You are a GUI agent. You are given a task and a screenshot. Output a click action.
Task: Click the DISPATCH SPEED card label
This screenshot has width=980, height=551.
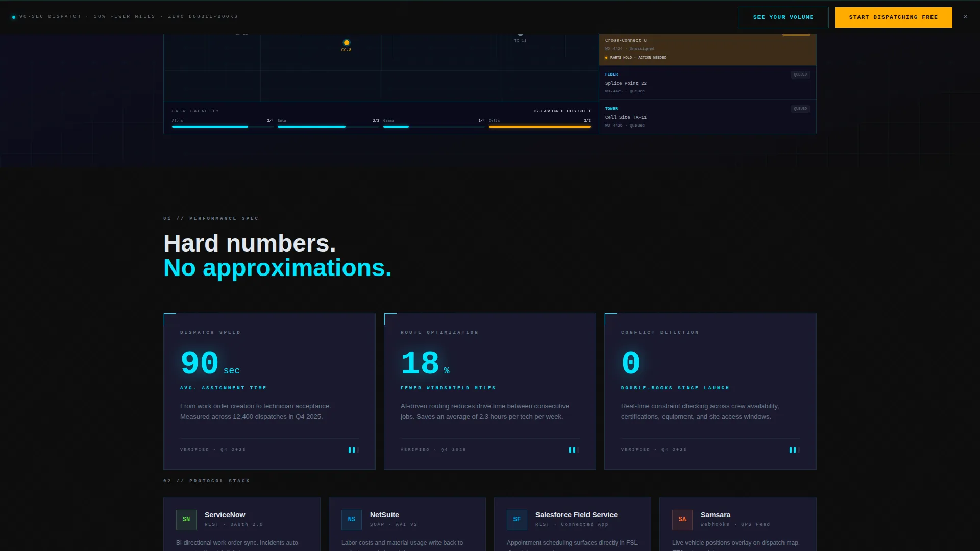[x=210, y=332]
